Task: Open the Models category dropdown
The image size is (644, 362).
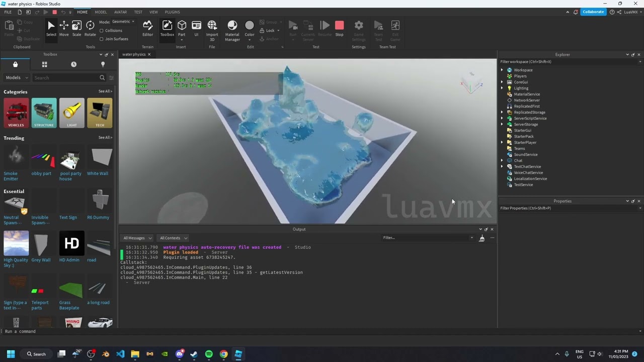Action: tap(16, 77)
